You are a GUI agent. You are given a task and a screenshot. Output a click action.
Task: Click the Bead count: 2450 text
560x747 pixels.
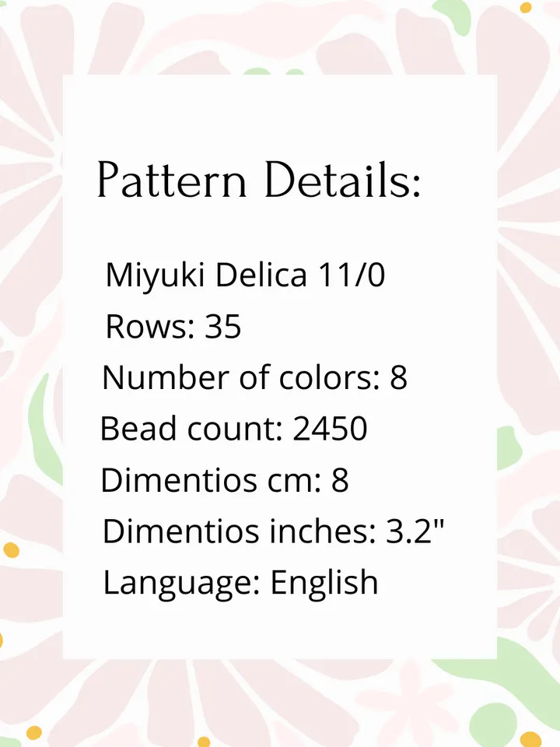(234, 428)
